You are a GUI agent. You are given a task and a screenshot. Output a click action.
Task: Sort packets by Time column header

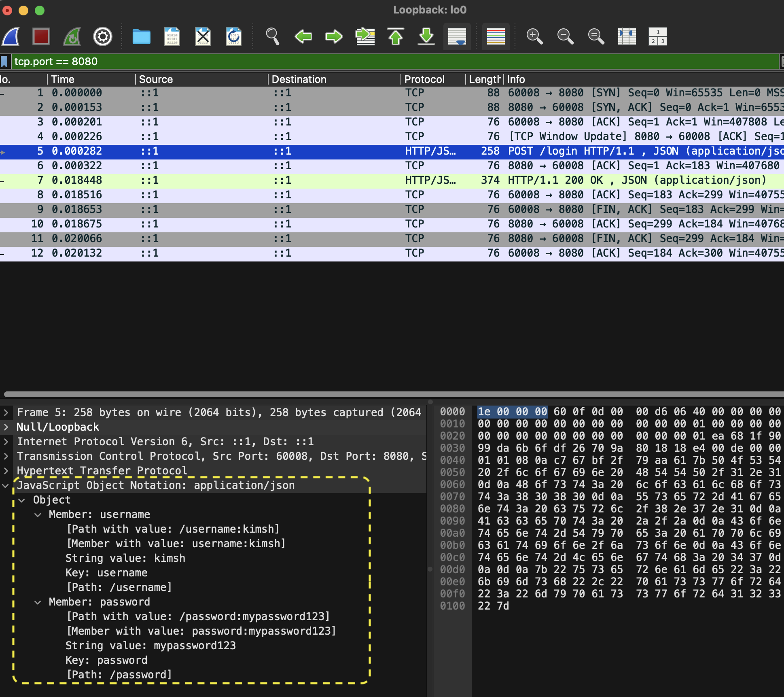point(63,79)
